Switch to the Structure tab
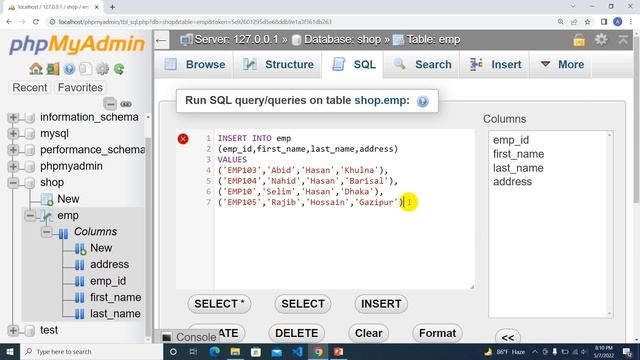 278,64
